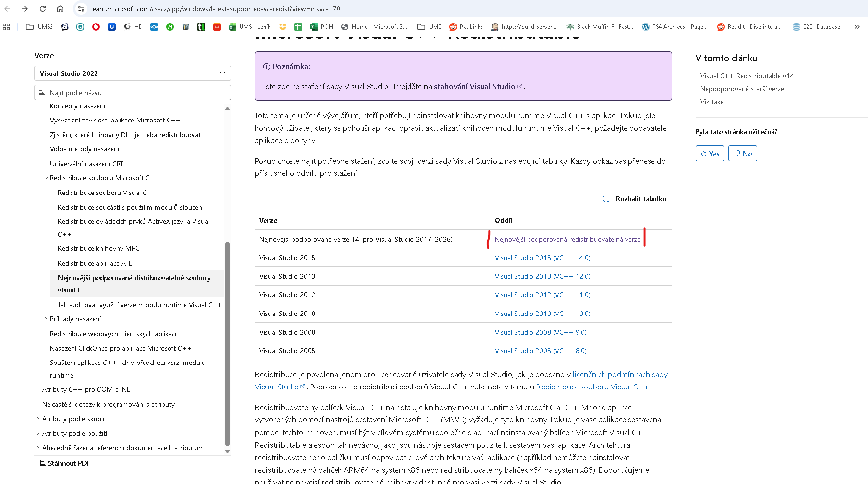Select Redistribuce knihovny MFC in sidebar
Viewport: 868px width, 484px height.
98,248
